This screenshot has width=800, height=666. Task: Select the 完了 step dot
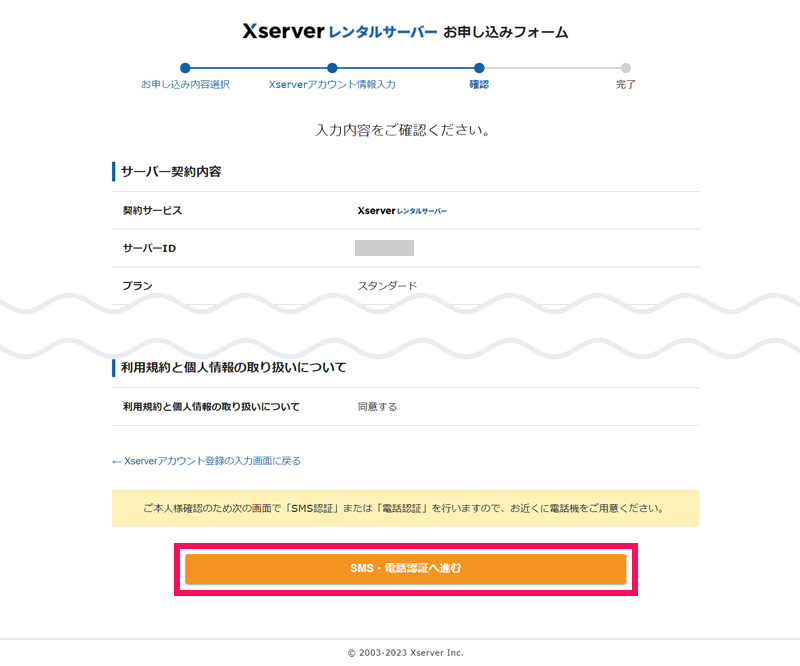point(626,68)
